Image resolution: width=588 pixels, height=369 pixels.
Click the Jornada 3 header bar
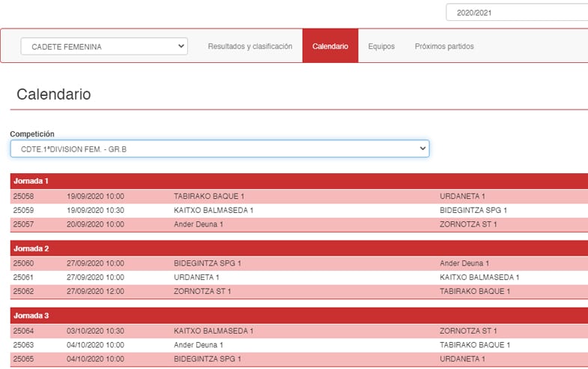pos(299,316)
